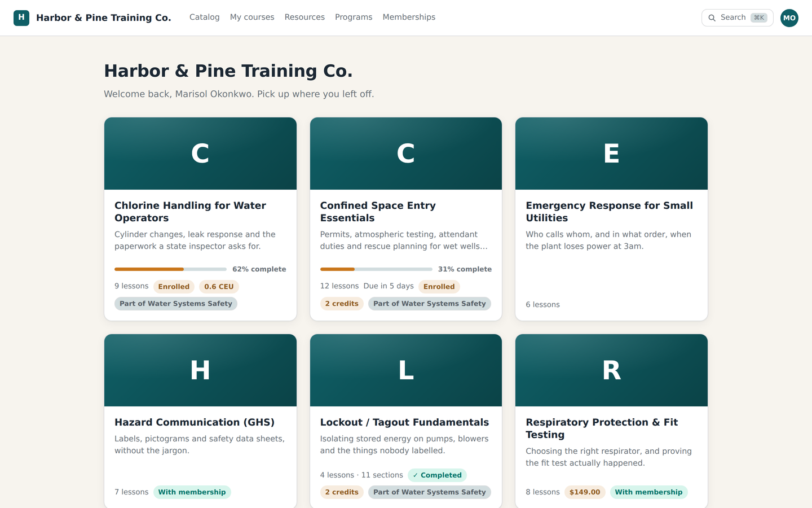Click the 31% complete progress bar

pyautogui.click(x=376, y=269)
